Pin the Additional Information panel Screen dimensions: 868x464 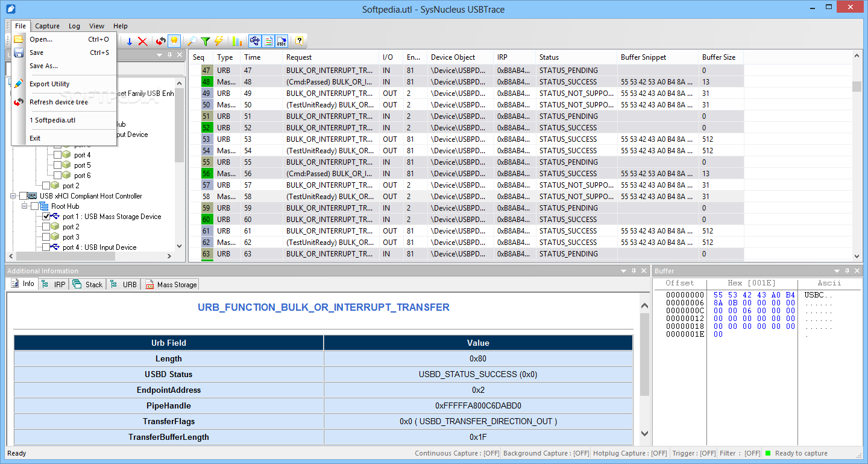coord(634,271)
